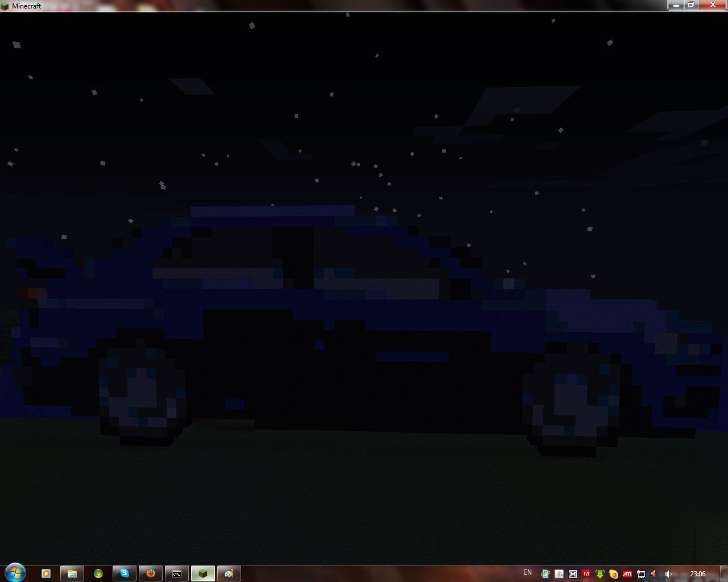Open Windows Media Player from the taskbar
The width and height of the screenshot is (728, 582).
46,573
